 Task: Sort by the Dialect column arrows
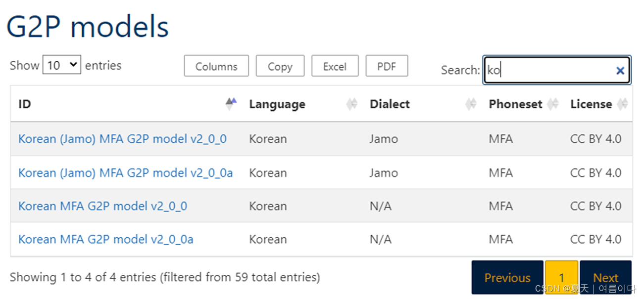pos(471,104)
